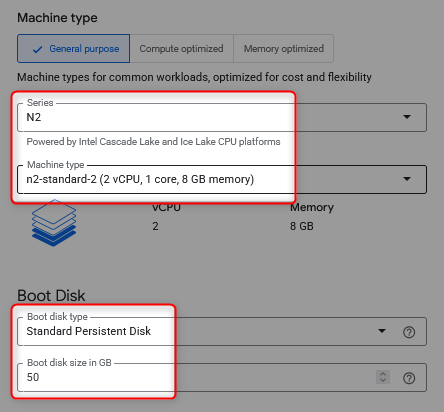Viewport: 444px width, 412px height.
Task: Click the Boot Disk heading
Action: pyautogui.click(x=51, y=296)
